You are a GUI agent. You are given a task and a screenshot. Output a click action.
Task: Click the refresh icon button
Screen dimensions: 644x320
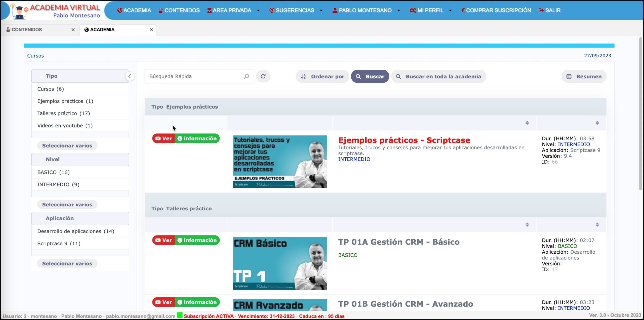click(x=263, y=76)
